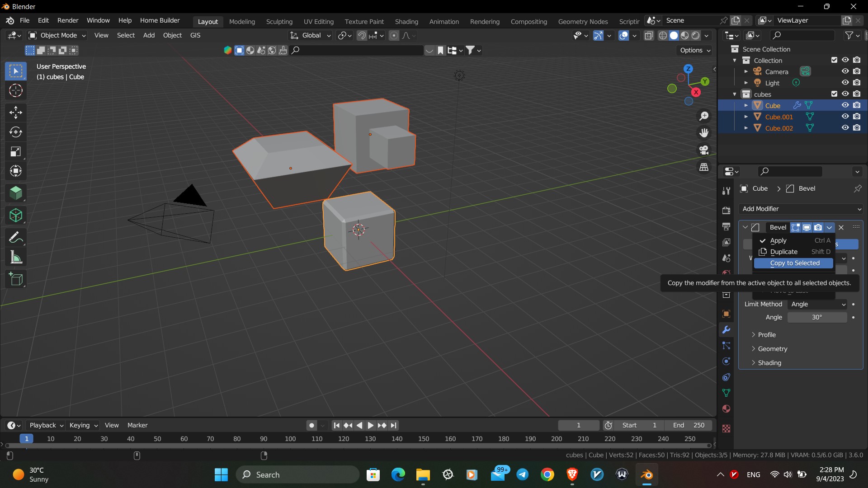This screenshot has width=868, height=488.
Task: Open the Add Modifier dropdown
Action: pyautogui.click(x=801, y=209)
